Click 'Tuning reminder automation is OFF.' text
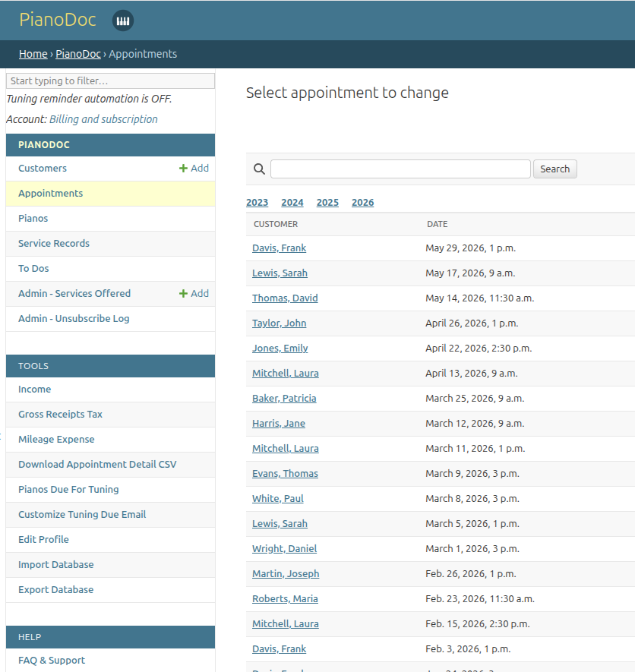 click(89, 99)
